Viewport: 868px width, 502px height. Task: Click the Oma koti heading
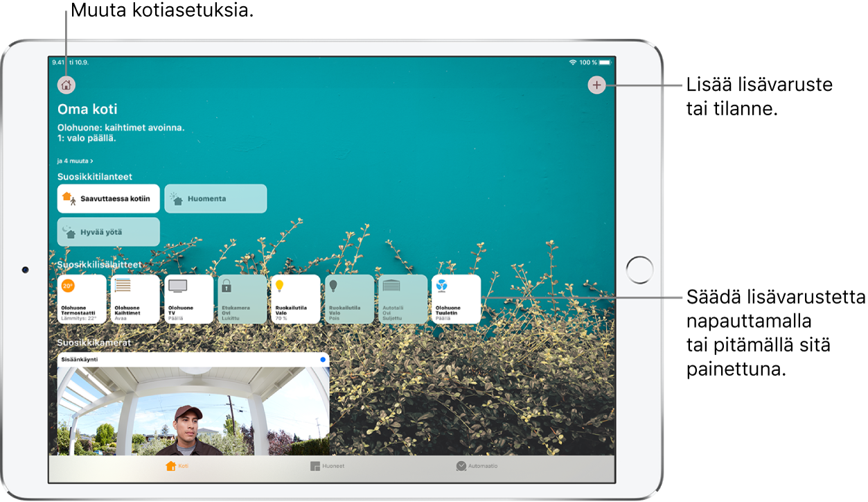[x=87, y=109]
